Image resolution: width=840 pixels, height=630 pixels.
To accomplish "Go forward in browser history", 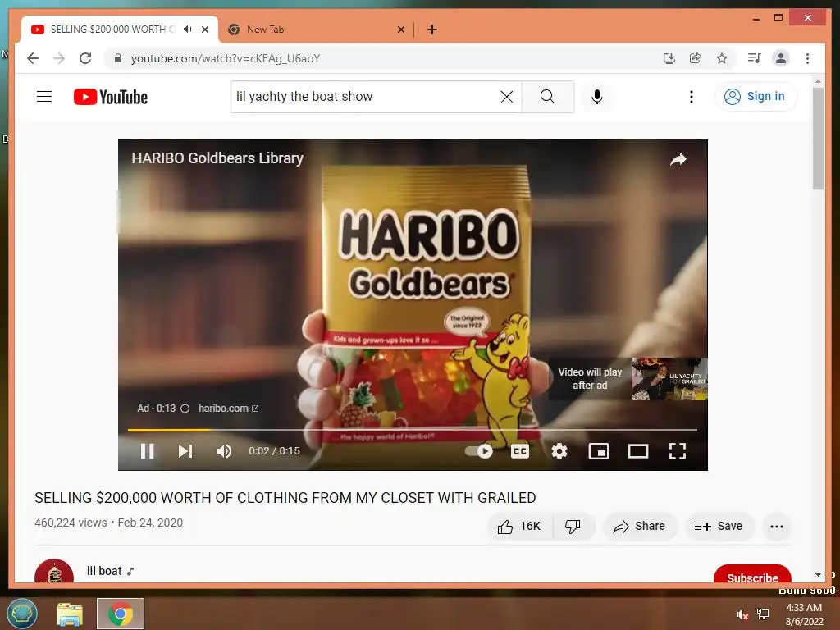I will click(x=59, y=58).
